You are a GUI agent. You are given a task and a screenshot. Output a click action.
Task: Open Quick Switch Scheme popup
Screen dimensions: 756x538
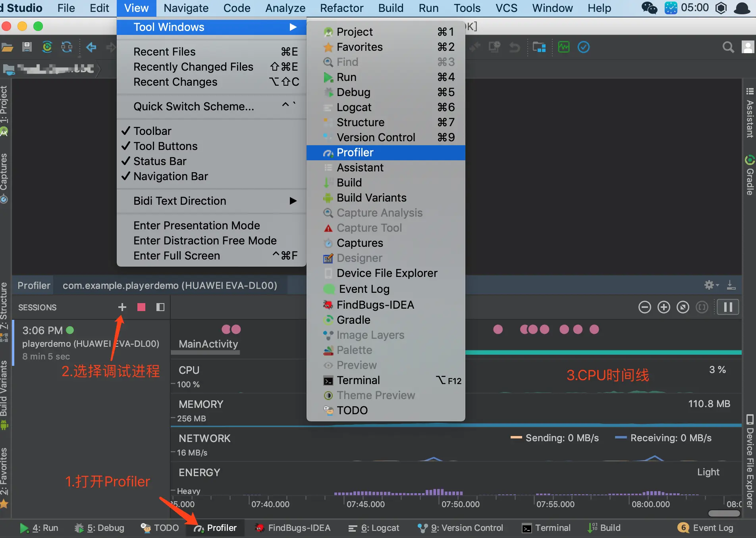coord(212,106)
